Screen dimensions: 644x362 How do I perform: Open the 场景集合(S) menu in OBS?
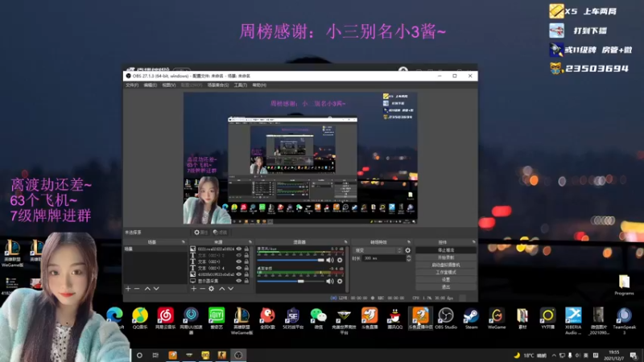click(218, 85)
